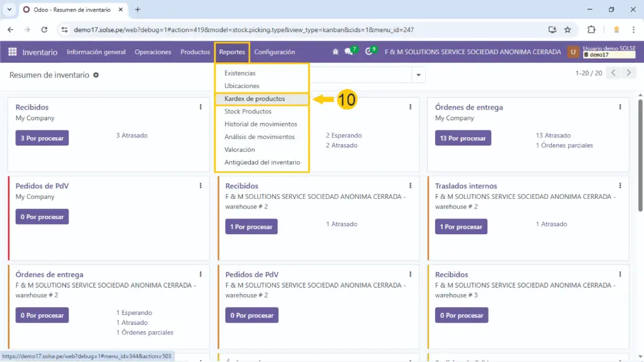
Task: Select Kardex de productos from Reportes menu
Action: click(x=255, y=99)
